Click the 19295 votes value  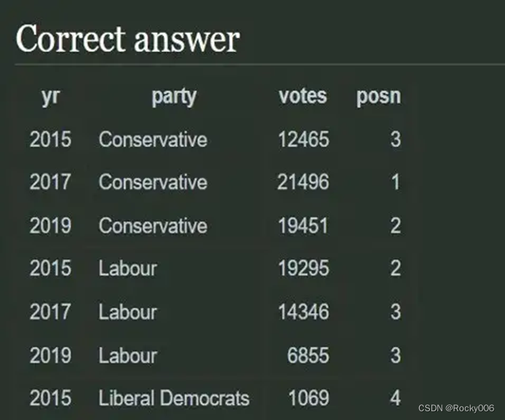pyautogui.click(x=304, y=268)
